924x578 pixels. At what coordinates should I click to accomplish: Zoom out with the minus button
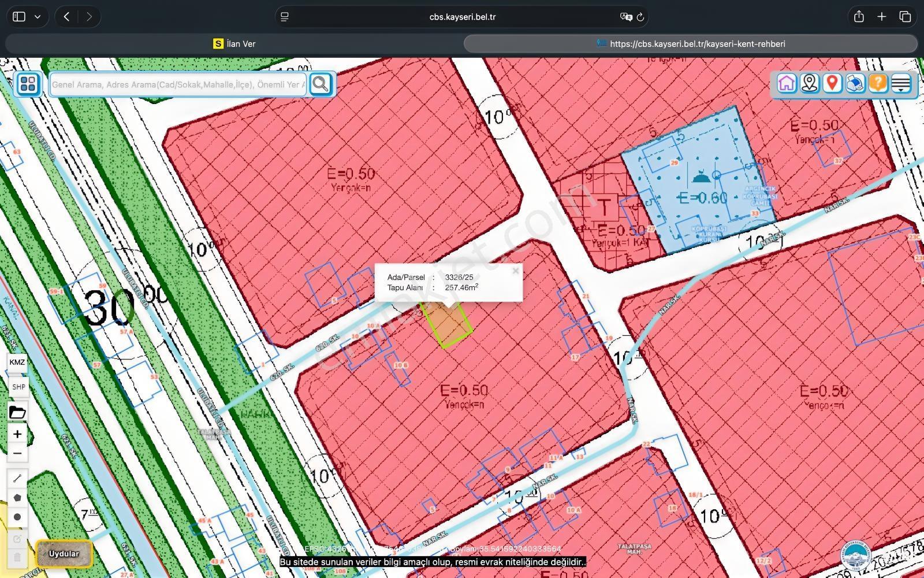(x=17, y=453)
